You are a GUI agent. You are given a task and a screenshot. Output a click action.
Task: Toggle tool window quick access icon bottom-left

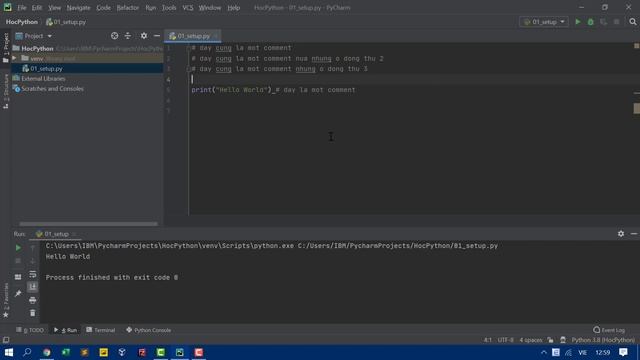click(x=6, y=340)
